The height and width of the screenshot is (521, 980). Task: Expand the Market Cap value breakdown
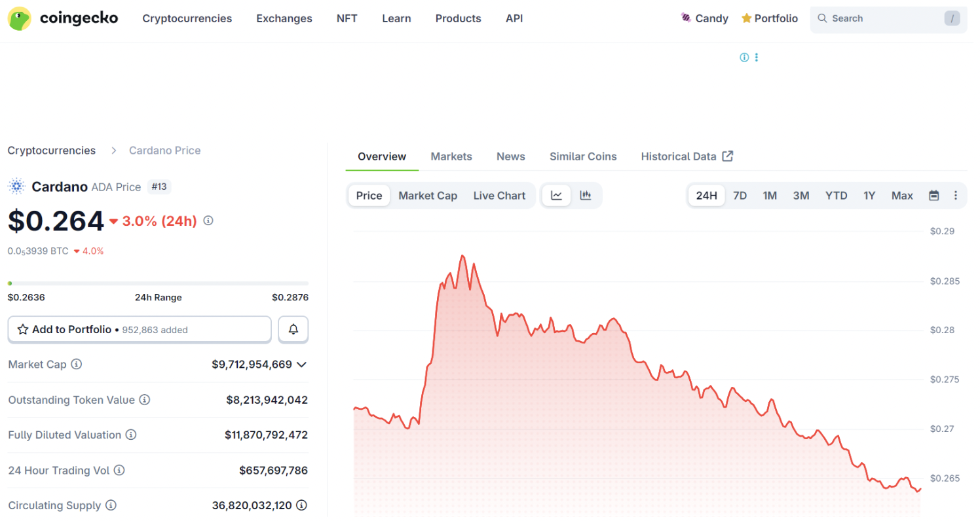(301, 365)
